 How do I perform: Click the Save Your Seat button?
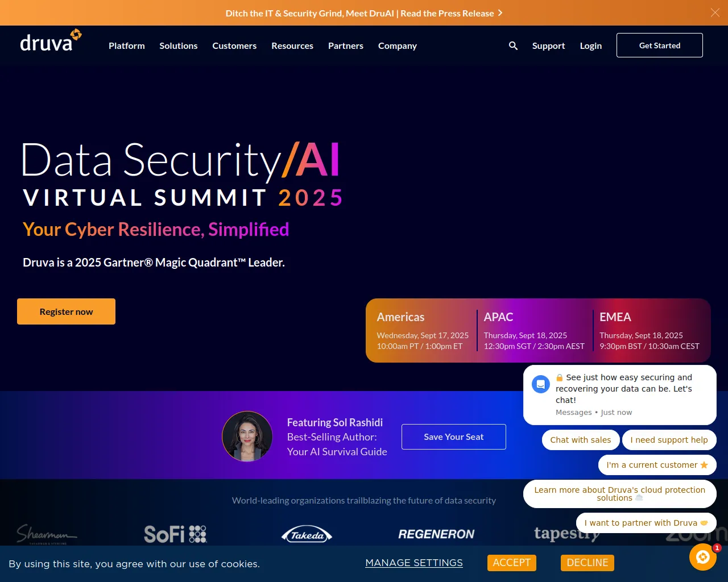click(x=453, y=436)
